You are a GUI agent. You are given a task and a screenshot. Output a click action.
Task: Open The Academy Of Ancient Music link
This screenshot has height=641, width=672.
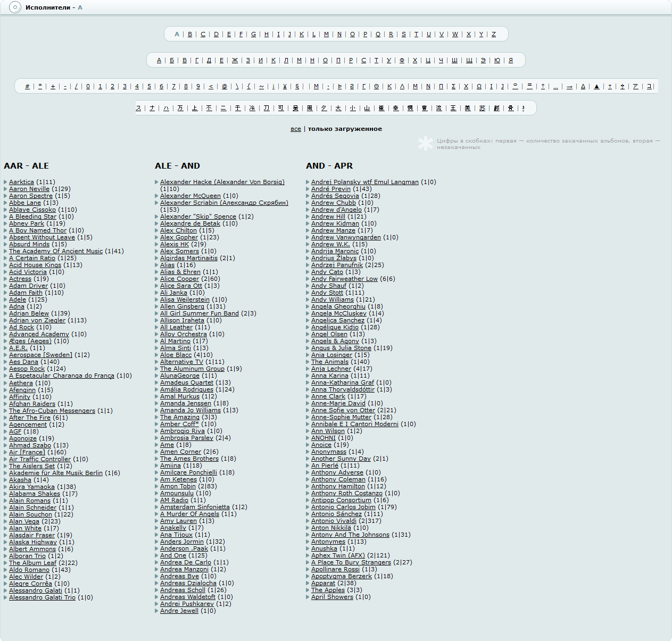[x=56, y=251]
